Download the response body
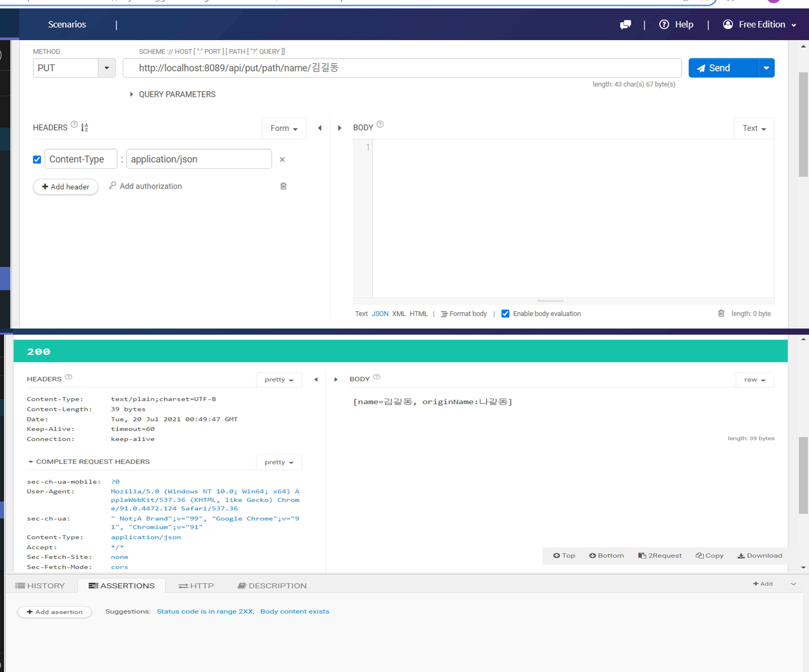This screenshot has height=672, width=809. (760, 556)
